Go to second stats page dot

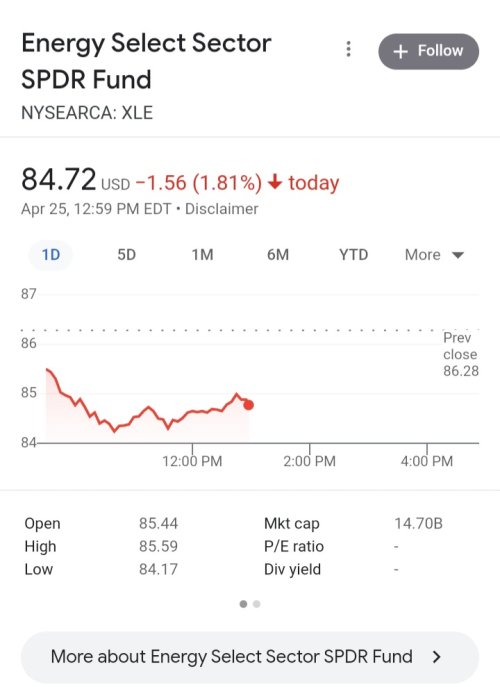(x=257, y=604)
